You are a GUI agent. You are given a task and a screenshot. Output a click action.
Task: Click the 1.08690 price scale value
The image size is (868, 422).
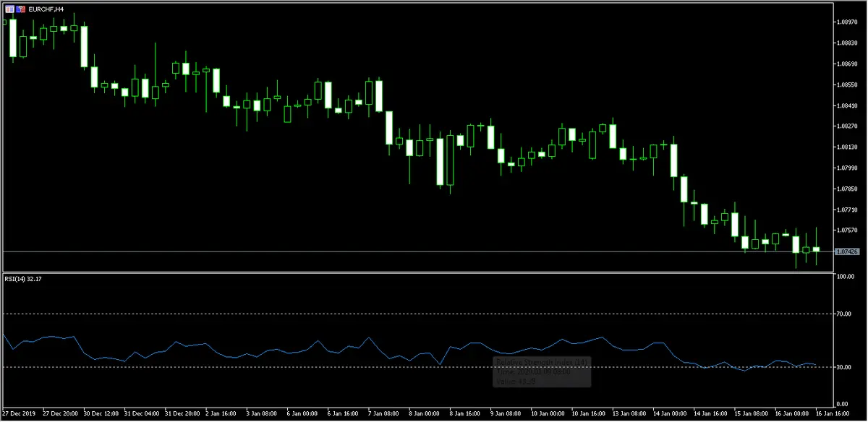846,64
